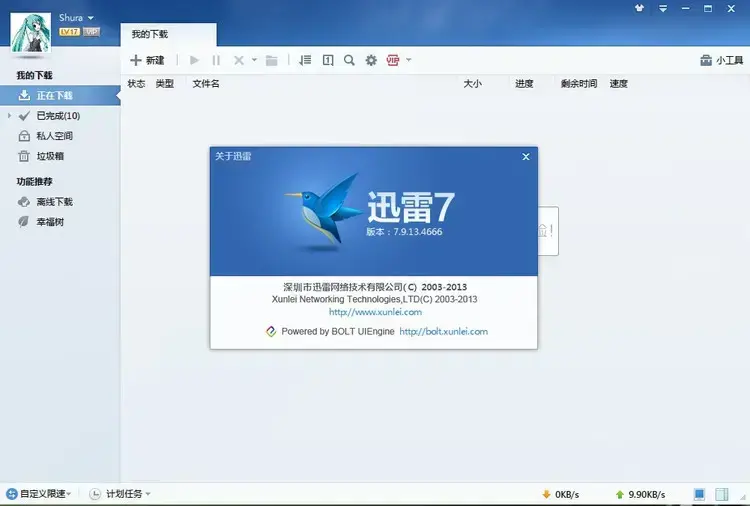Open the 小工具 toolbox
This screenshot has width=750, height=506.
tap(721, 60)
